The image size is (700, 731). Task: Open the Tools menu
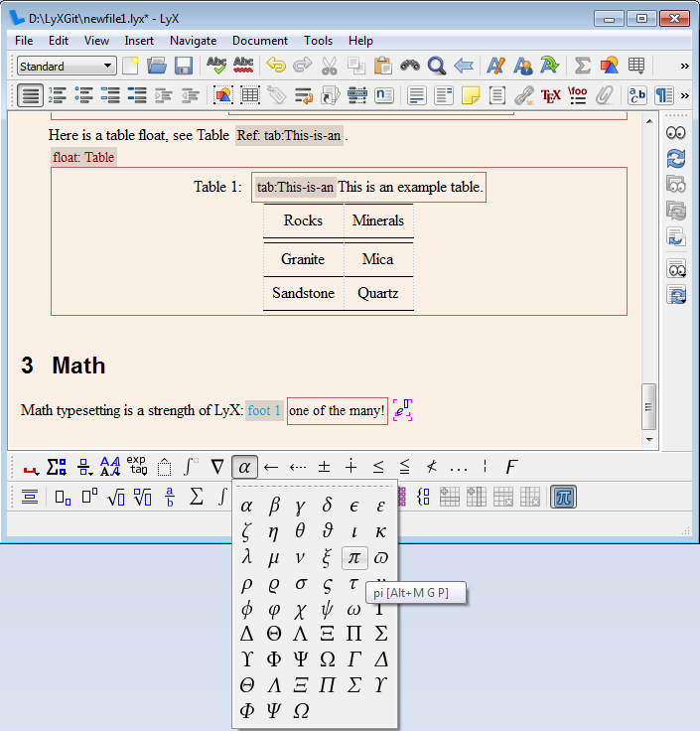coord(319,41)
